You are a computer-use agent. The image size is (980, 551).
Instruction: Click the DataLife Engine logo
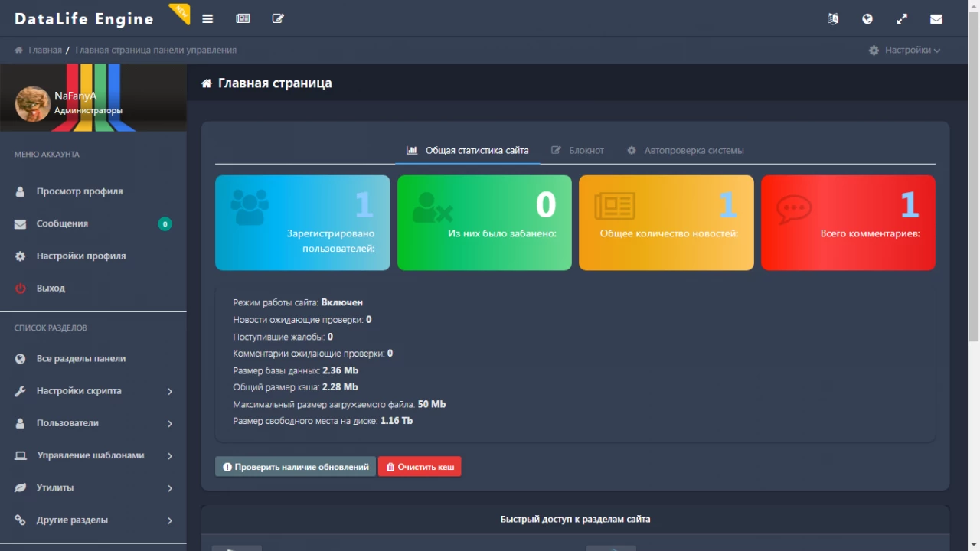point(84,19)
